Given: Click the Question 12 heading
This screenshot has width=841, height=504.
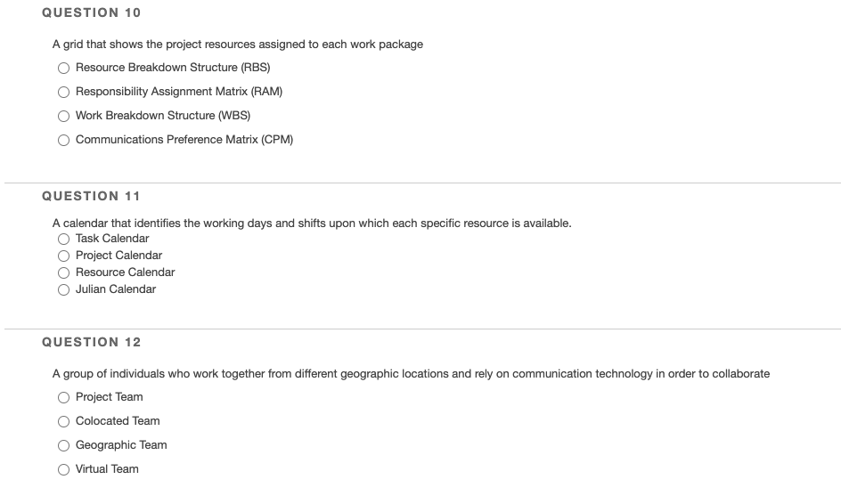Looking at the screenshot, I should pyautogui.click(x=91, y=342).
